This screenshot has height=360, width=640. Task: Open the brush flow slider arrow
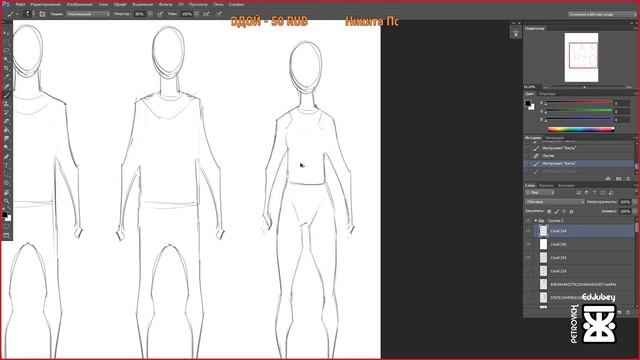pyautogui.click(x=197, y=14)
